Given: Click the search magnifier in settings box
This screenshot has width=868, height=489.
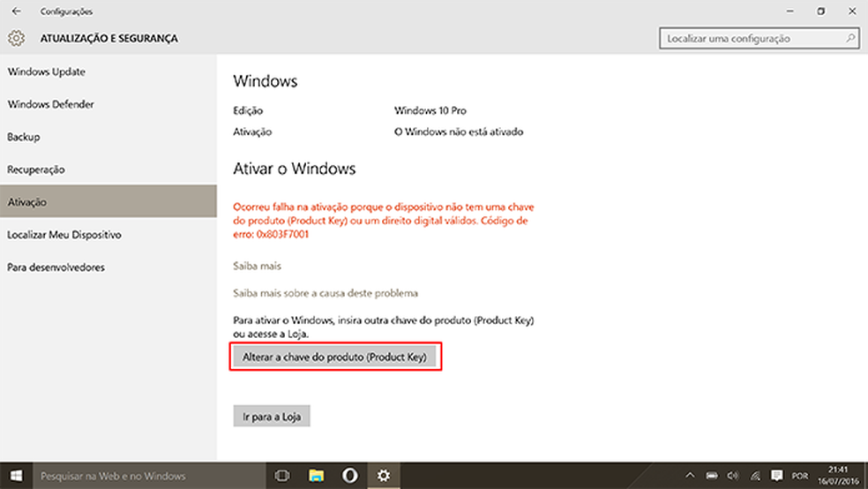Looking at the screenshot, I should (850, 38).
